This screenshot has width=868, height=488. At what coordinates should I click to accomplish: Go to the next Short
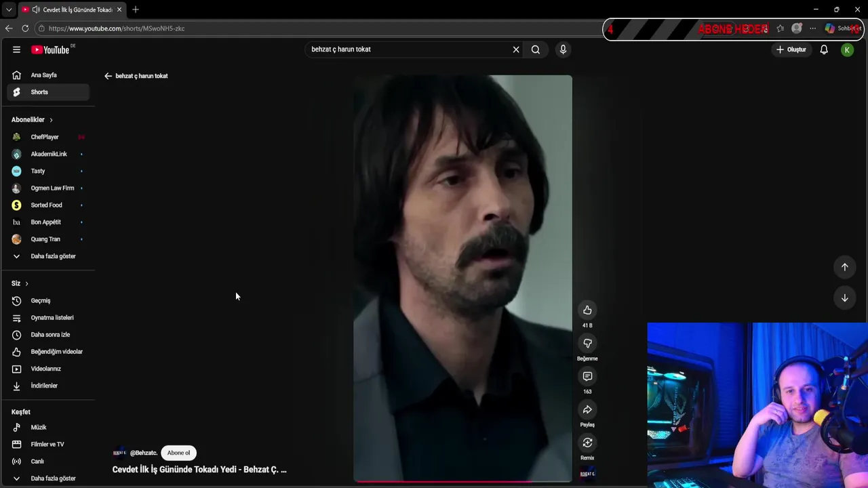point(845,298)
